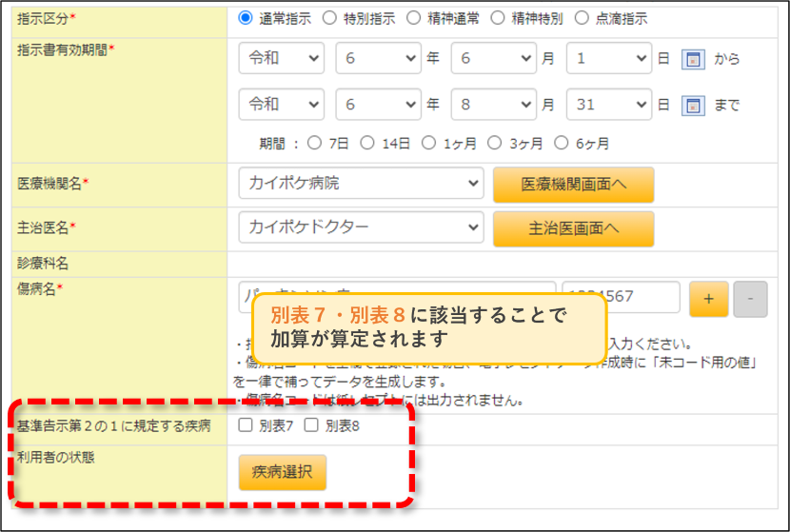The image size is (790, 532).
Task: Click the 主治医画面へ button
Action: pos(573,228)
